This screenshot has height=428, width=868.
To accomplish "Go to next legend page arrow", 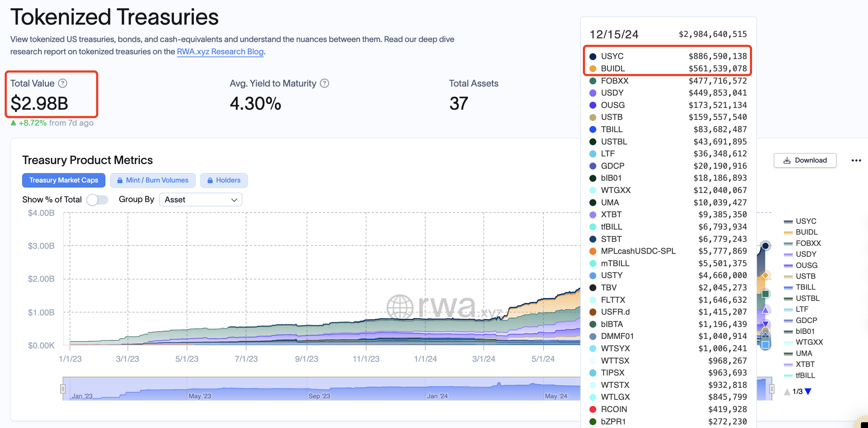I will [x=808, y=391].
